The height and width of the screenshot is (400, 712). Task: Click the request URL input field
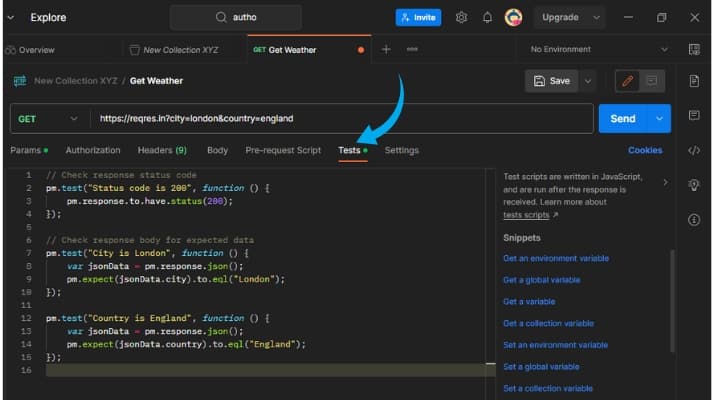341,119
